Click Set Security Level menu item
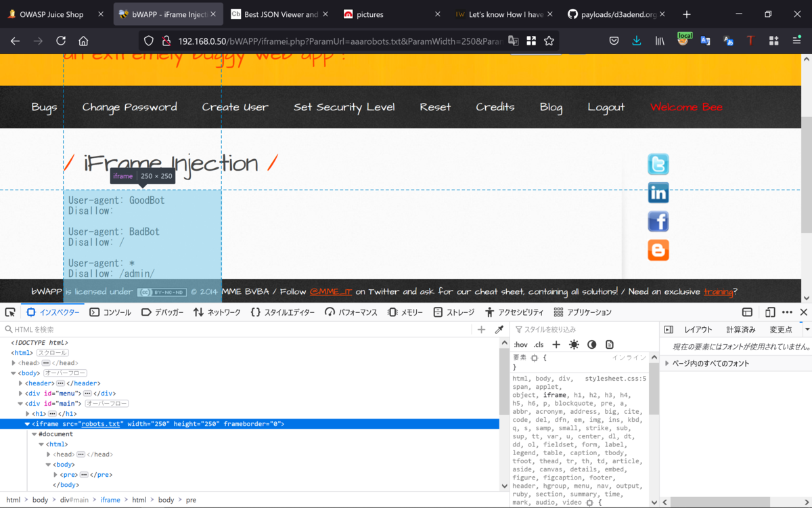The image size is (812, 508). pos(344,107)
